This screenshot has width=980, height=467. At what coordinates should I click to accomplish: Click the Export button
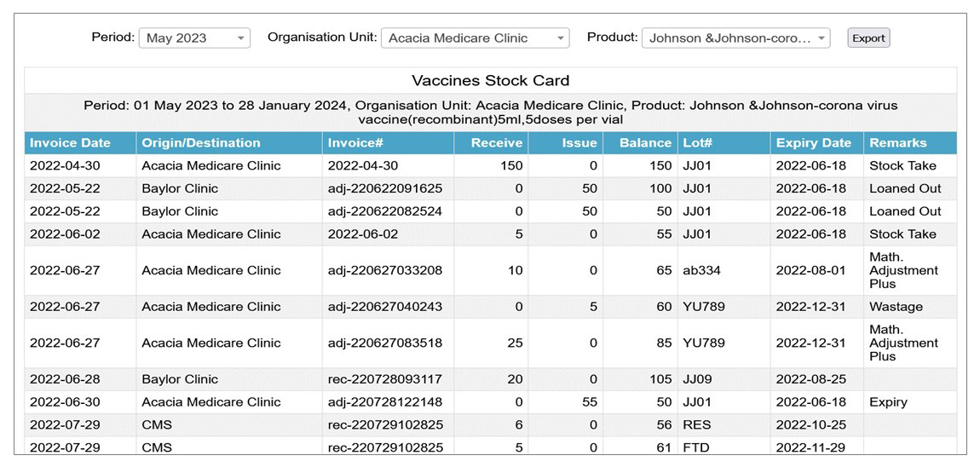[868, 38]
